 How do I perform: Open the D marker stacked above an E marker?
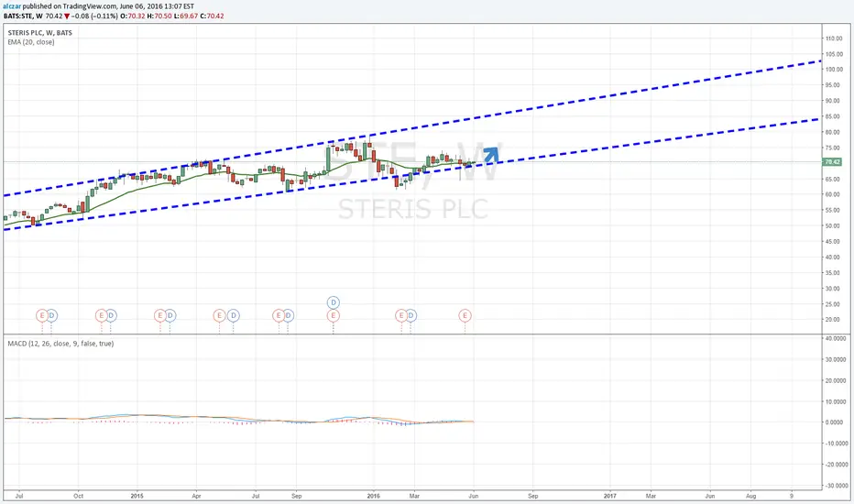(x=334, y=301)
